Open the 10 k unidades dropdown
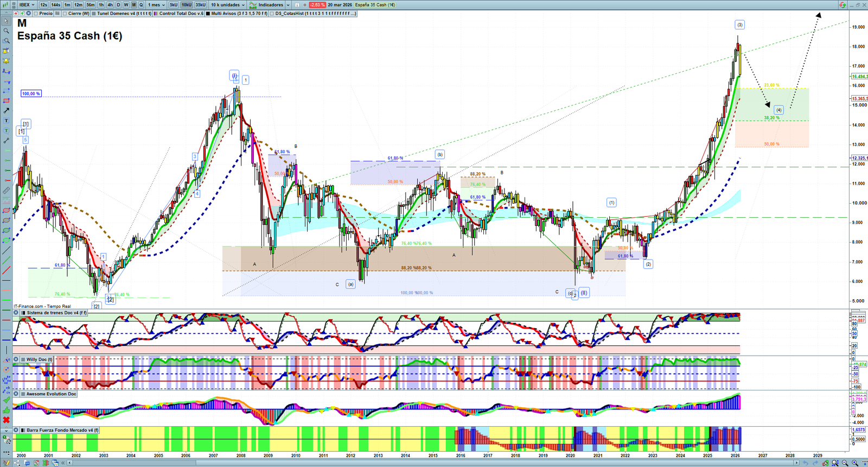 pyautogui.click(x=227, y=5)
